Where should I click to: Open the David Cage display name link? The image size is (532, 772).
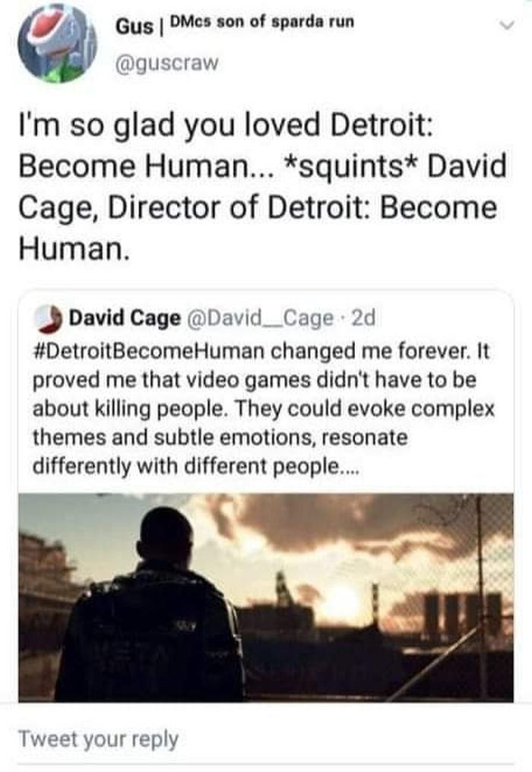coord(125,318)
